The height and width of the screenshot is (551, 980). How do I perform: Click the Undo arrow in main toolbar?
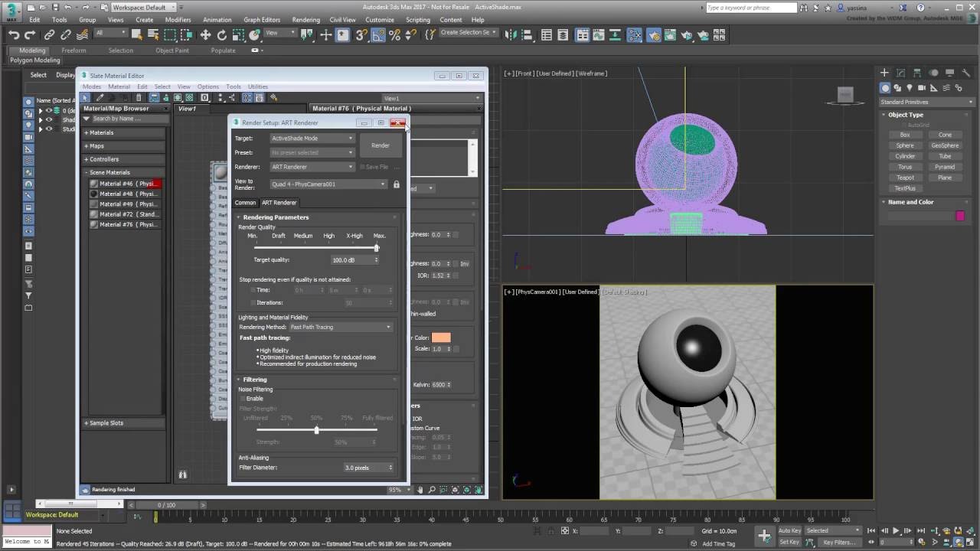tap(14, 34)
